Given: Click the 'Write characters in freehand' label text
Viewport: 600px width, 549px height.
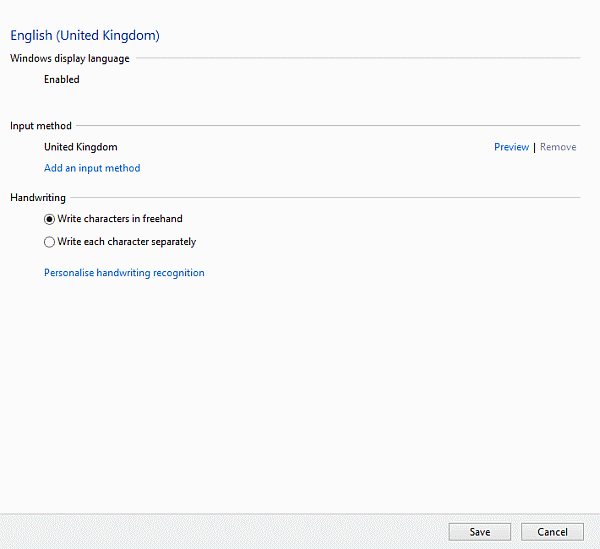Looking at the screenshot, I should coord(120,219).
